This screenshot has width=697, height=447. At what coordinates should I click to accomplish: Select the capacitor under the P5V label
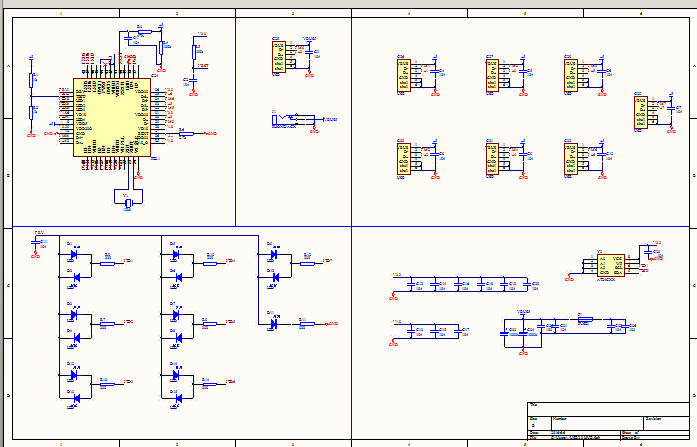(36, 243)
